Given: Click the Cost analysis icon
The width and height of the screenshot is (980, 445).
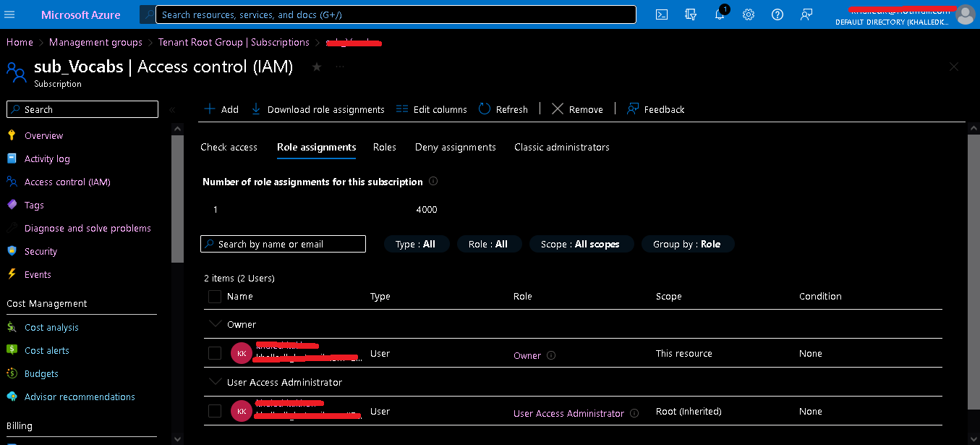Looking at the screenshot, I should (12, 327).
